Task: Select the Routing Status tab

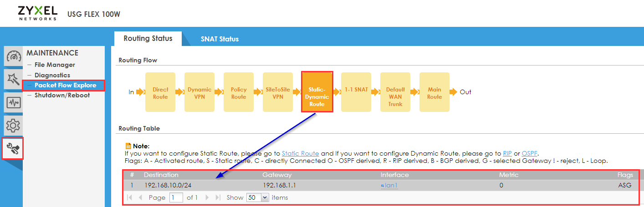Action: [x=148, y=39]
